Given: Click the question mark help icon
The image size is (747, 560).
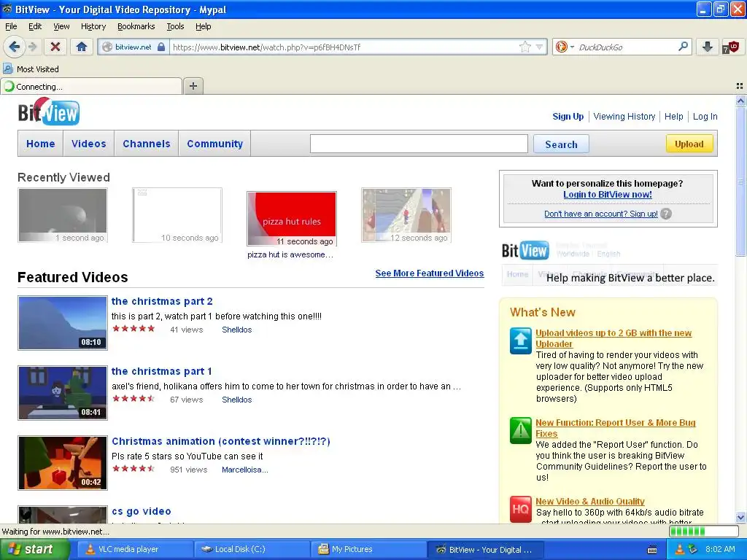Looking at the screenshot, I should [666, 214].
